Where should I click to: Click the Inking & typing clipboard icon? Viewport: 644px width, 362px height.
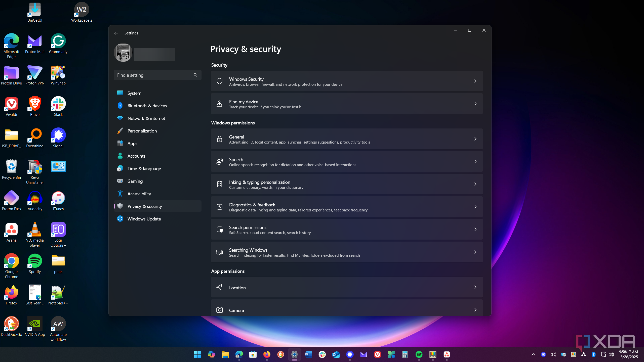220,184
